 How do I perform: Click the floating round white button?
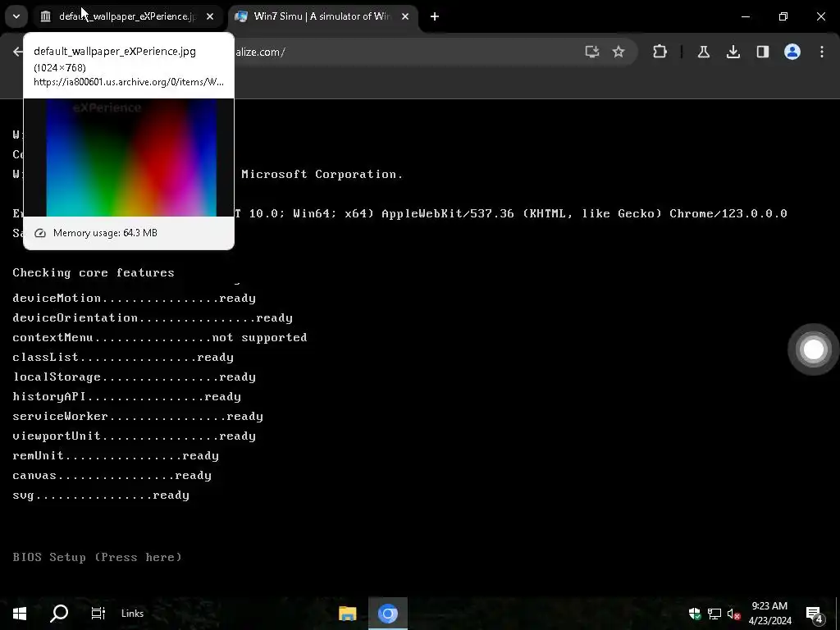813,349
